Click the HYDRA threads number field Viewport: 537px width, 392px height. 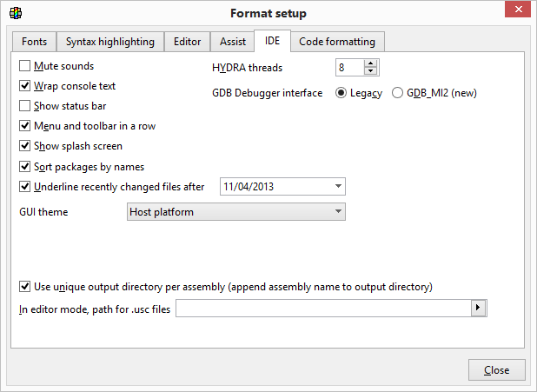(349, 68)
